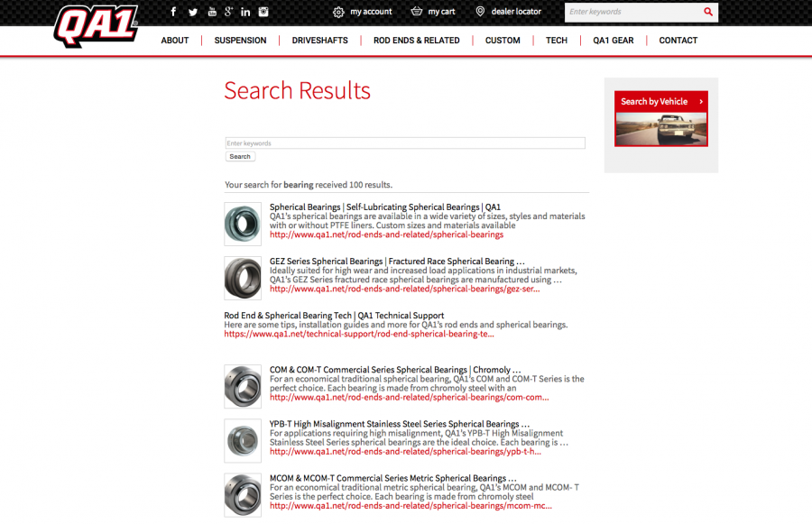Screen dimensions: 812x524
Task: Follow the URL ending in /spherical-bearings
Action: pyautogui.click(x=386, y=234)
